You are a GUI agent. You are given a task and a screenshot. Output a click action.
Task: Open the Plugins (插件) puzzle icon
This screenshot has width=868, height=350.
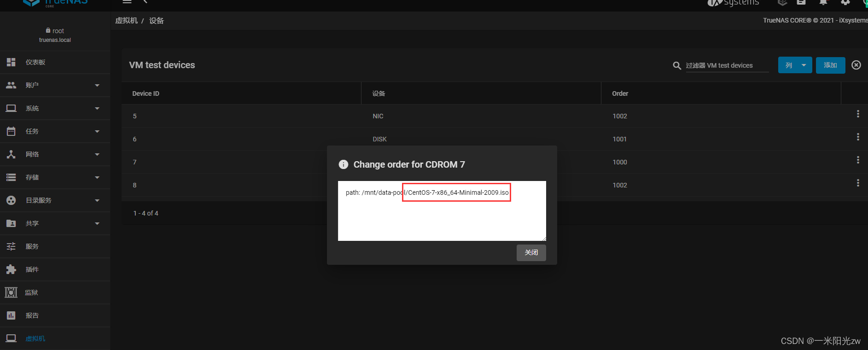click(11, 269)
